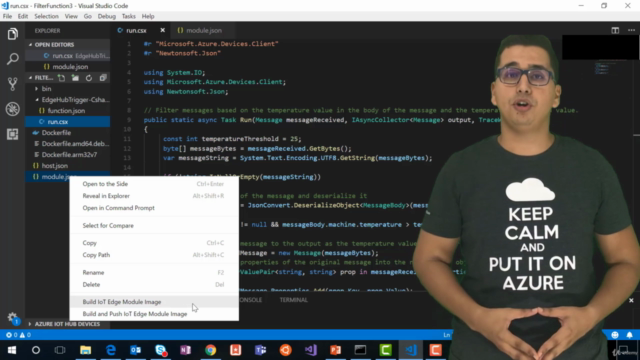Open the File menu

7,16
